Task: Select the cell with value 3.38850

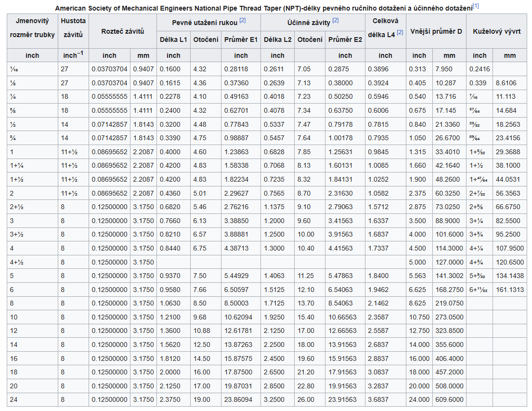Action: (241, 221)
